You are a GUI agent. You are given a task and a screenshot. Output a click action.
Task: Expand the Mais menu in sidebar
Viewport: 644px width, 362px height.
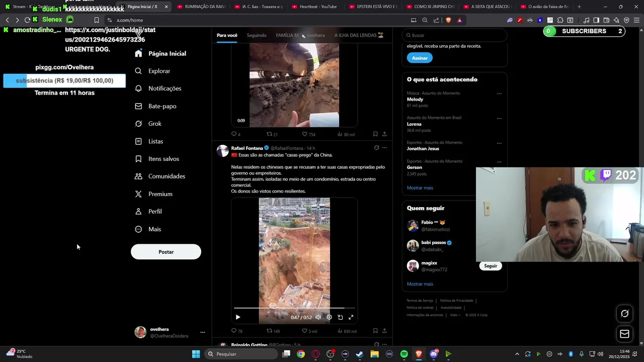pos(148,229)
